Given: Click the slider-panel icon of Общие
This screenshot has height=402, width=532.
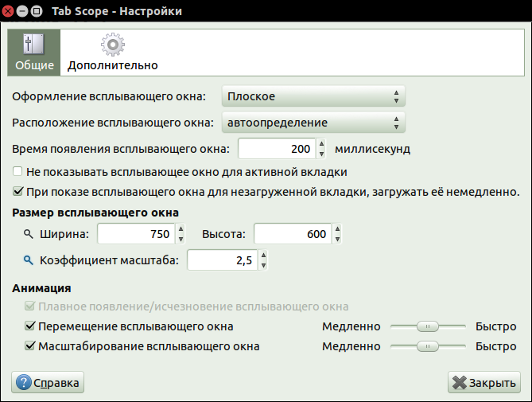Looking at the screenshot, I should pos(34,44).
